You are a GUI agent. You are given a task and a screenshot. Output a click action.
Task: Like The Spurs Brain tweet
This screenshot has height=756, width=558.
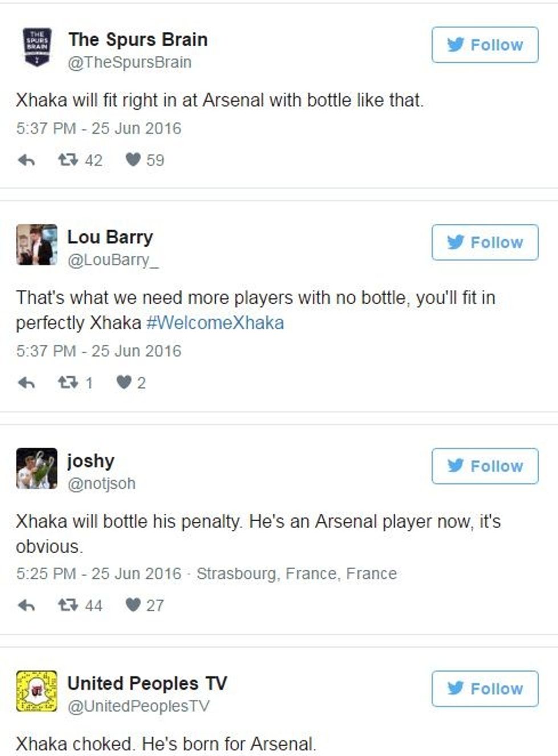133,160
